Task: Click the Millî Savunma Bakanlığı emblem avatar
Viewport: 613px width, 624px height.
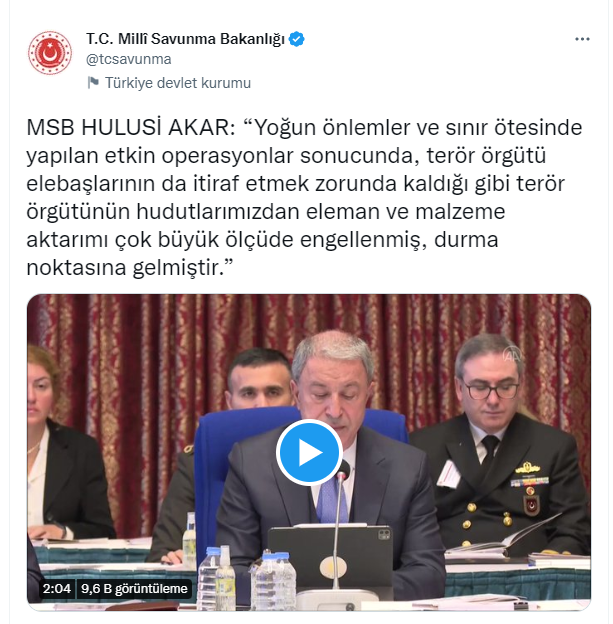Action: coord(50,53)
